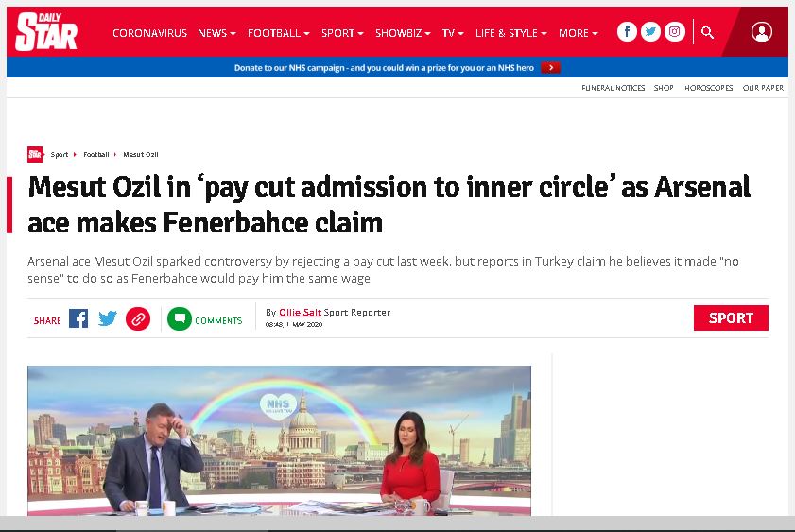
Task: Click the Ollie Salt author link
Action: point(301,312)
